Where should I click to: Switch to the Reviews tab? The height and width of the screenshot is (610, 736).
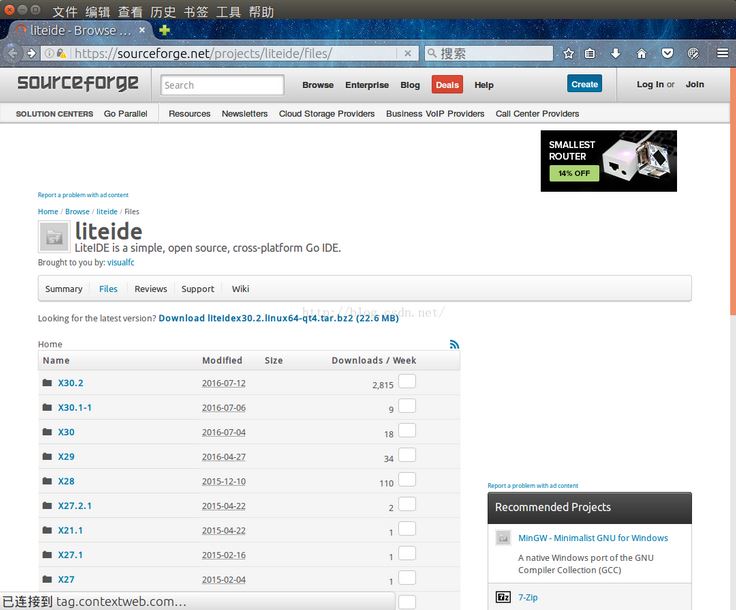151,289
